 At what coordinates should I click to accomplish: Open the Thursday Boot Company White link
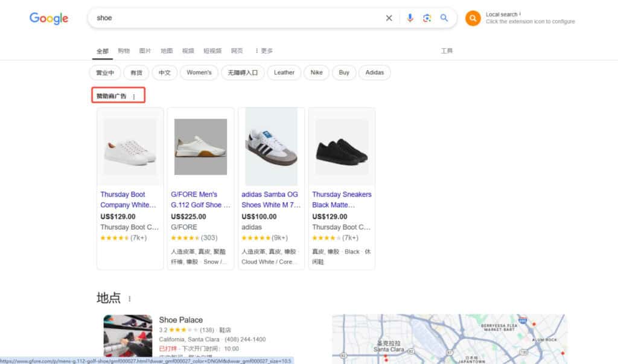[x=129, y=200]
